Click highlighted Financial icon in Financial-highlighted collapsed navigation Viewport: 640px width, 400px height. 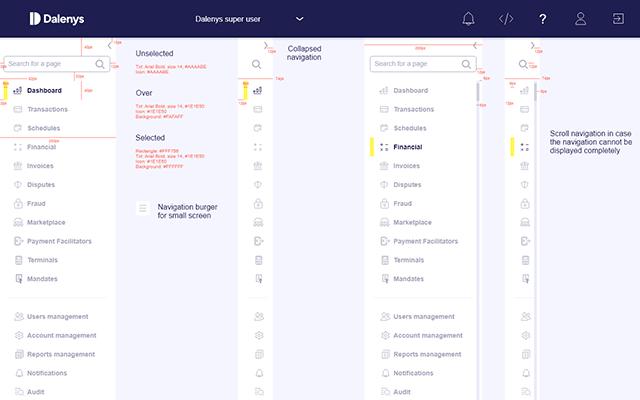point(524,147)
